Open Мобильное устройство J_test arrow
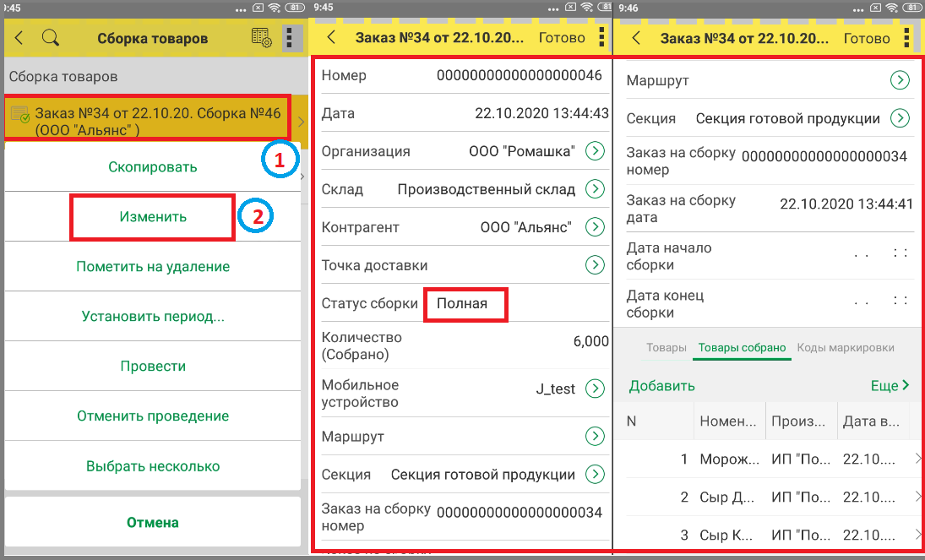Image resolution: width=925 pixels, height=560 pixels. tap(596, 389)
